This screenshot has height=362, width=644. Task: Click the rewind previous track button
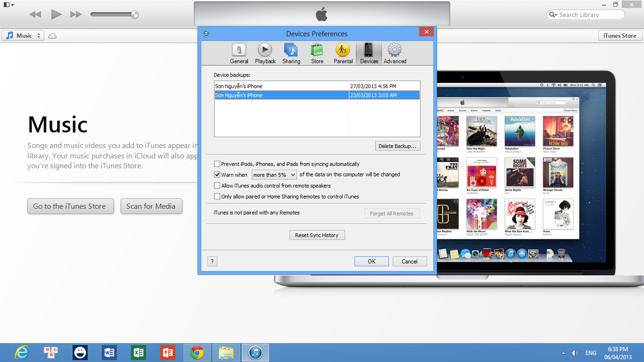click(35, 15)
